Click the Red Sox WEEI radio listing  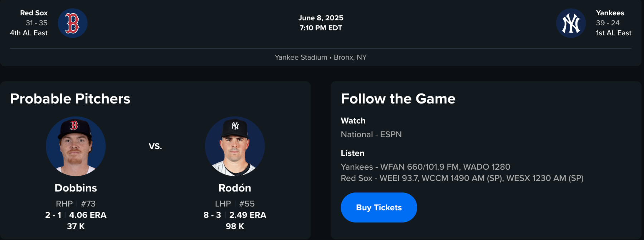(462, 178)
